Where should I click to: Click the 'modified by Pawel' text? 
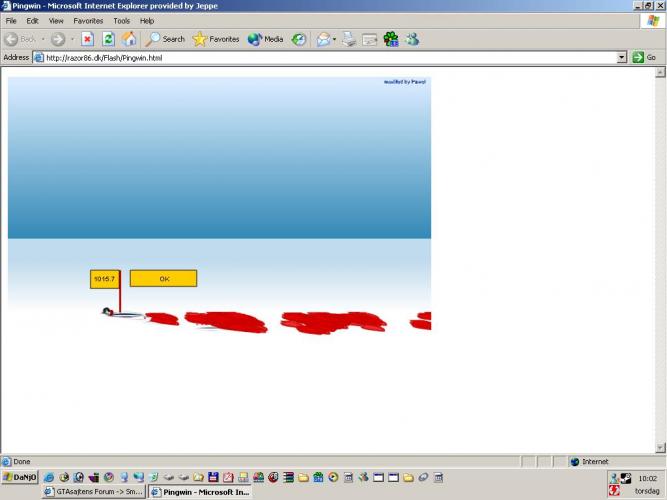(405, 82)
